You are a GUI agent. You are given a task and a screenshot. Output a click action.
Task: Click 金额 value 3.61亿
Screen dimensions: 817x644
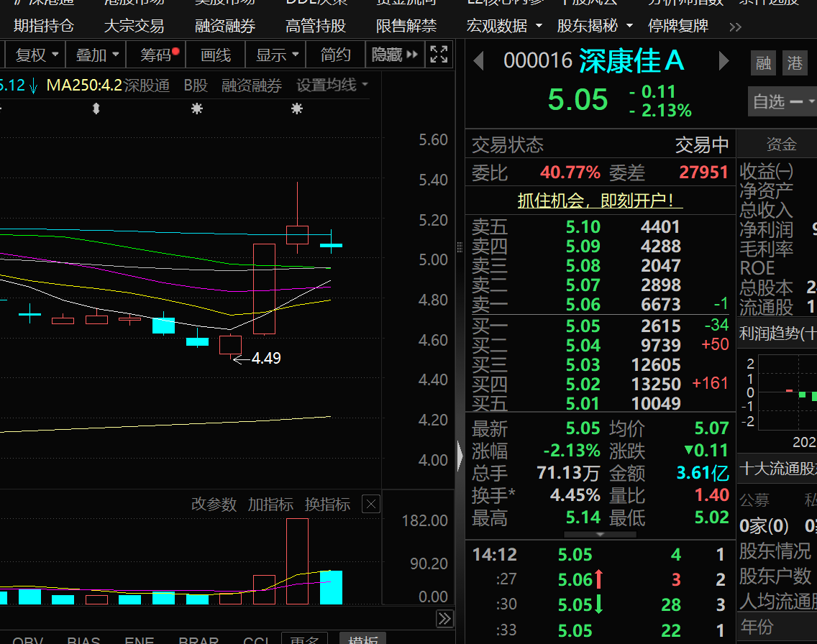[702, 473]
